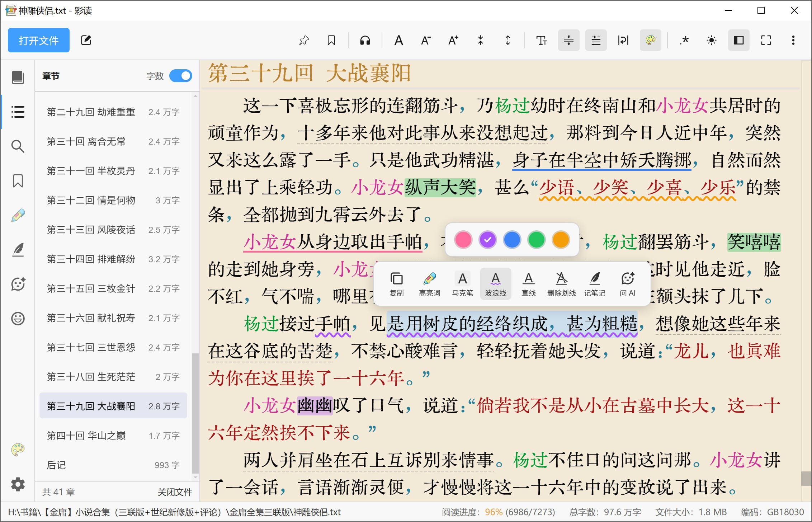Select chapter 第三十五回 三枚金针

pos(113,288)
